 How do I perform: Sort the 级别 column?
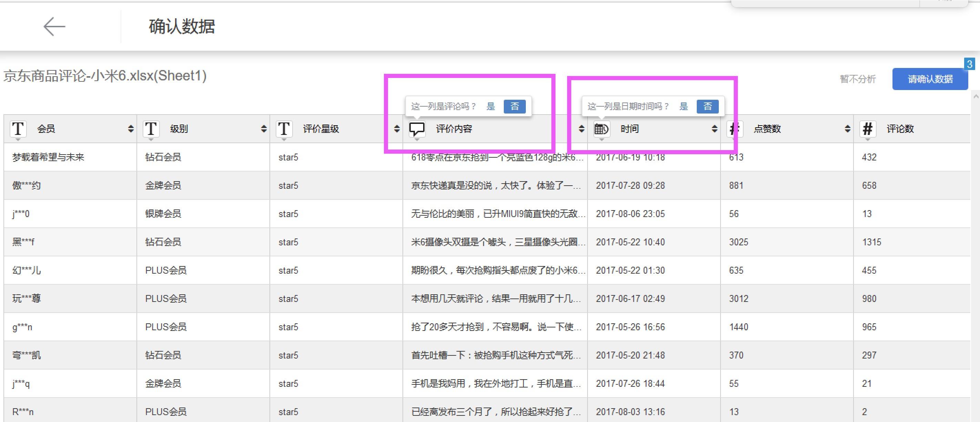click(x=264, y=129)
